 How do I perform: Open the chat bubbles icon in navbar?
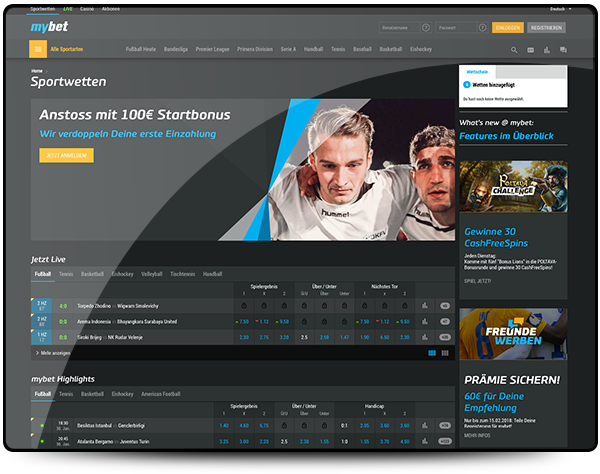[563, 50]
